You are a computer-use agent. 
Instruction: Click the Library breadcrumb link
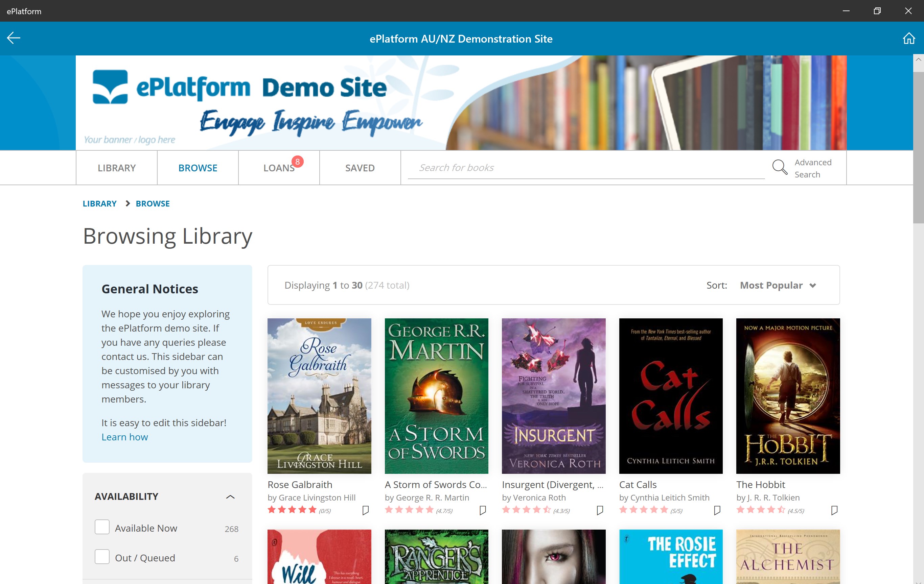99,203
